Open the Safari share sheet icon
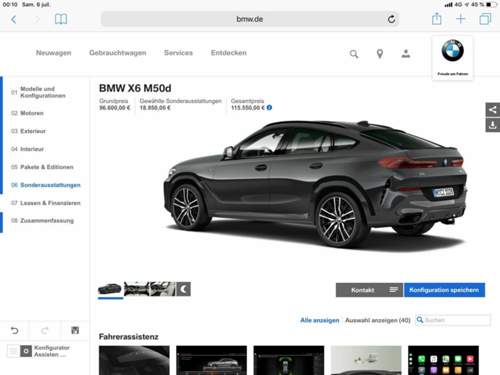 [x=437, y=19]
